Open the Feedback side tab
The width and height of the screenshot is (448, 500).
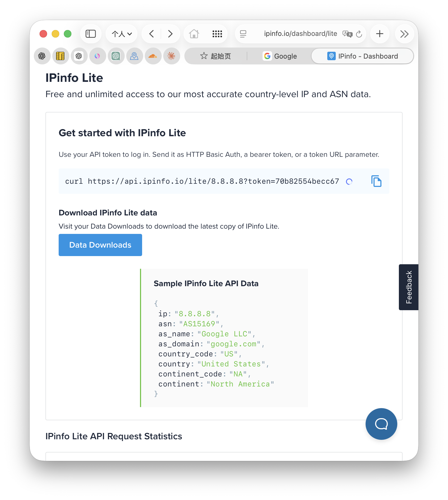click(409, 287)
